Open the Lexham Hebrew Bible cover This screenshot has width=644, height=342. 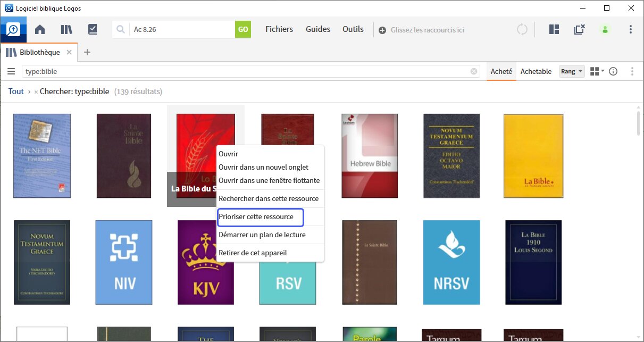pos(370,155)
